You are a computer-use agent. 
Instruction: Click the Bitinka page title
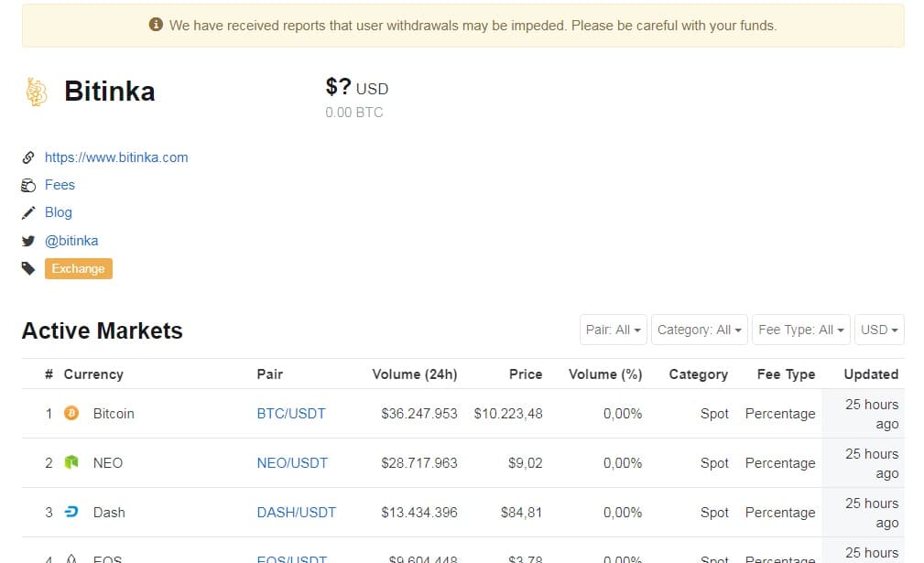110,92
